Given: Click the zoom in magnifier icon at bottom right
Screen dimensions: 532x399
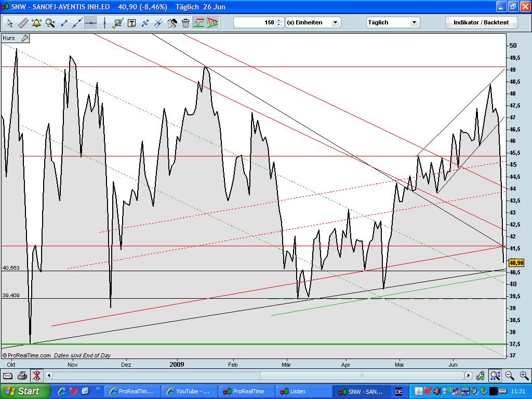Looking at the screenshot, I should point(524,376).
